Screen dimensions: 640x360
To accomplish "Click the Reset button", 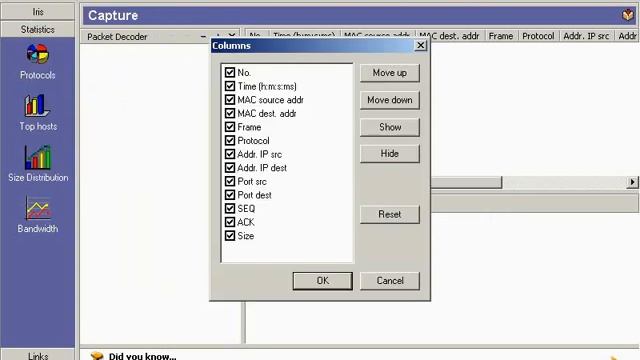I will pyautogui.click(x=389, y=214).
